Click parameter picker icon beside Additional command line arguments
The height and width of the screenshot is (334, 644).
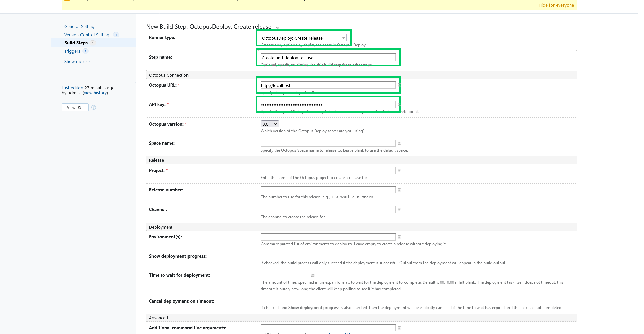(399, 328)
